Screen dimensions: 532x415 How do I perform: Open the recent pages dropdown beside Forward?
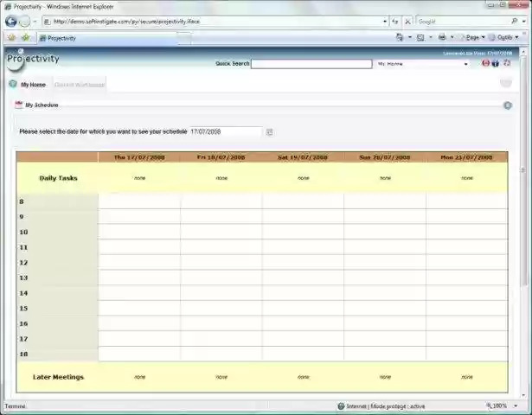(x=35, y=22)
